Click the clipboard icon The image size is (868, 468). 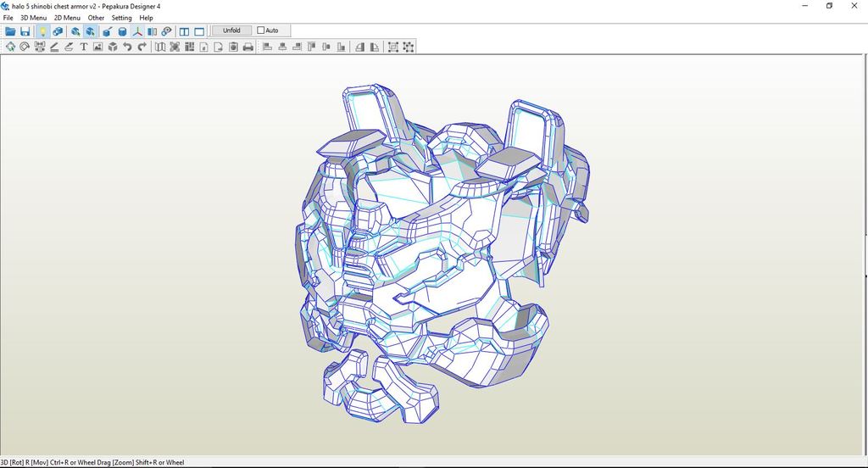coord(234,47)
